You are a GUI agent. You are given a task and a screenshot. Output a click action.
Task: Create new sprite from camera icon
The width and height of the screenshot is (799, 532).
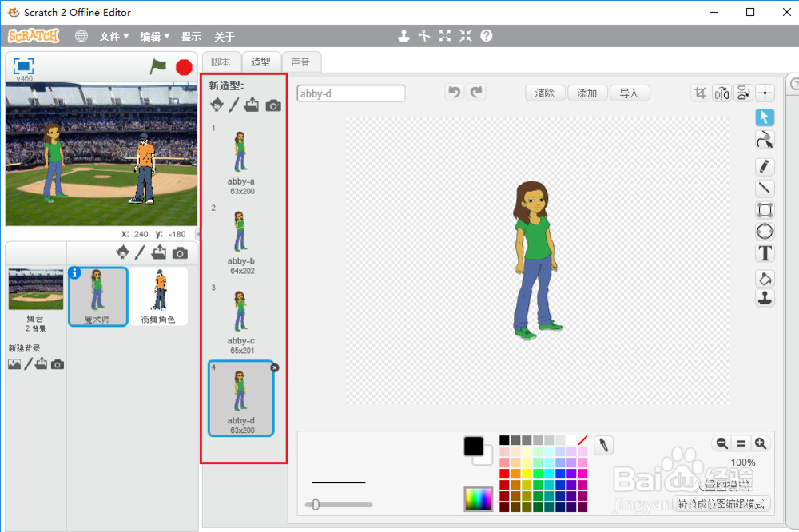180,252
